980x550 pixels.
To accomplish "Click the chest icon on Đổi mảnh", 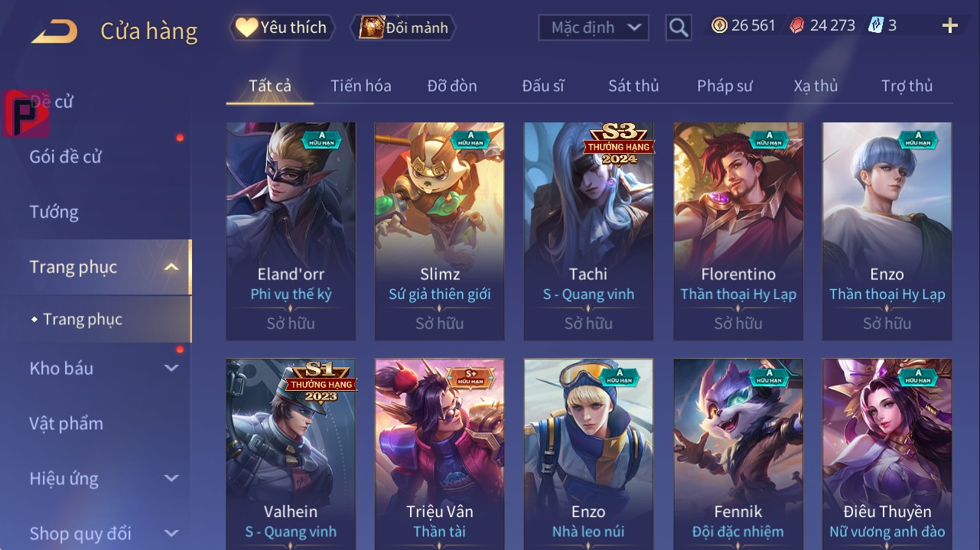I will pyautogui.click(x=371, y=28).
